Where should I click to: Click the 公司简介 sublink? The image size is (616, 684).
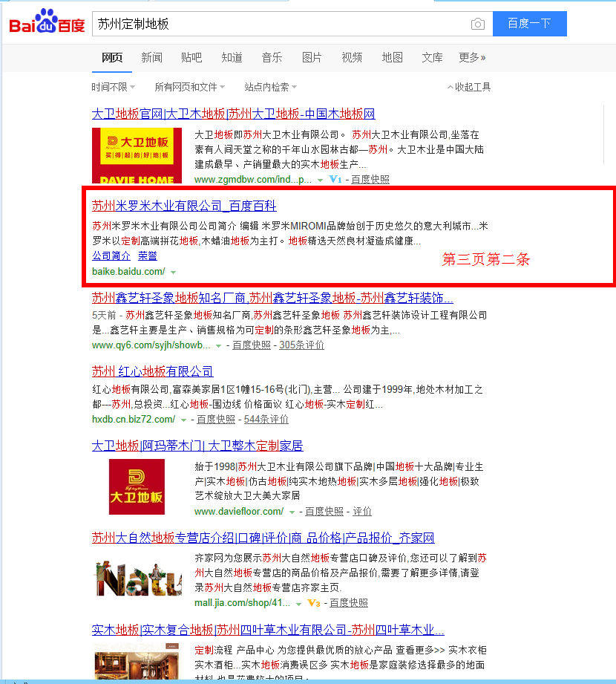coord(111,256)
